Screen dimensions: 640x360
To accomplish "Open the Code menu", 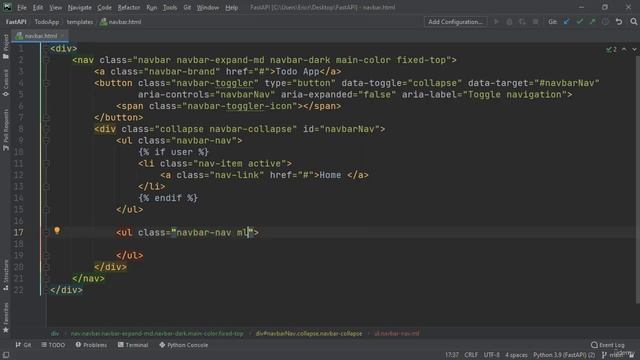I will pos(104,7).
